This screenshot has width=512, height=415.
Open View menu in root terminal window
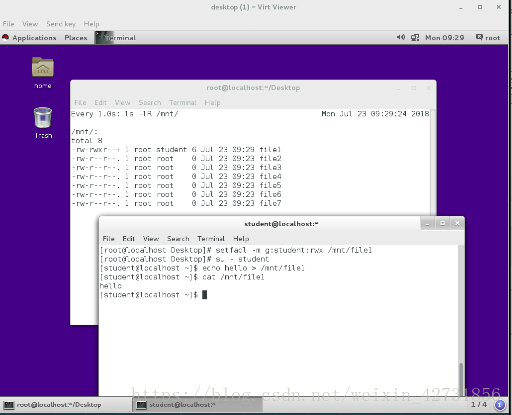pos(122,102)
